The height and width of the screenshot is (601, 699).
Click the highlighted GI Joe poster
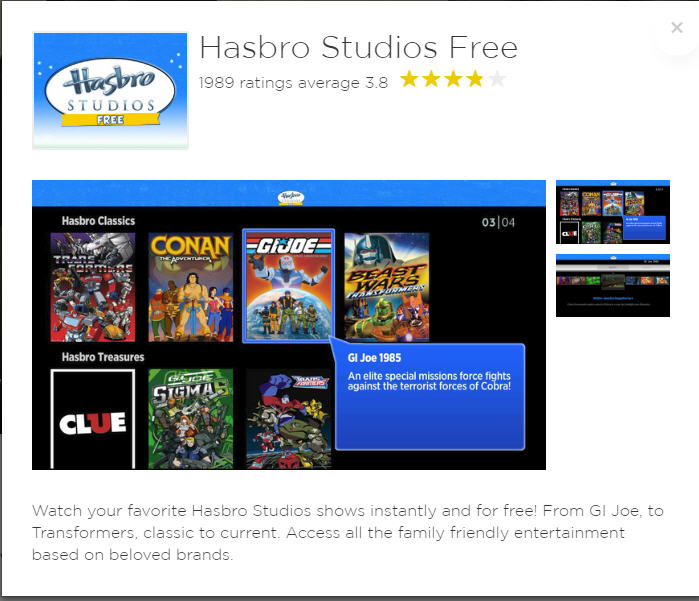(288, 286)
